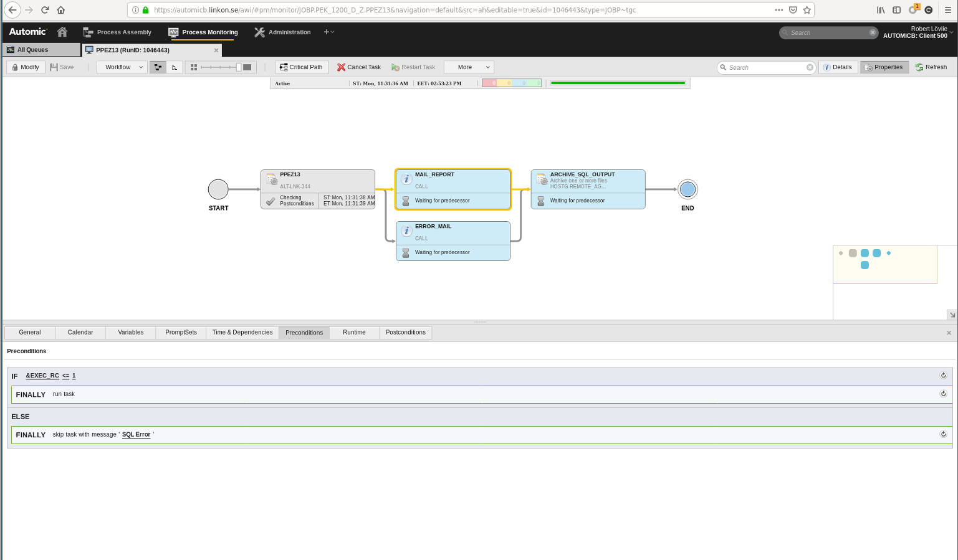958x560 pixels.
Task: Select the END node circle
Action: pos(687,189)
